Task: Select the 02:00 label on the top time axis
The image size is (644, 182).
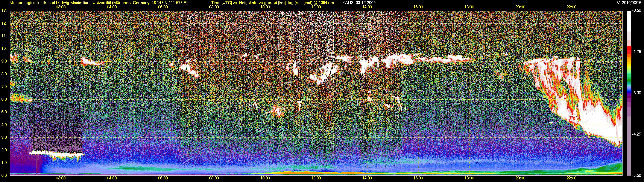Action: click(61, 7)
